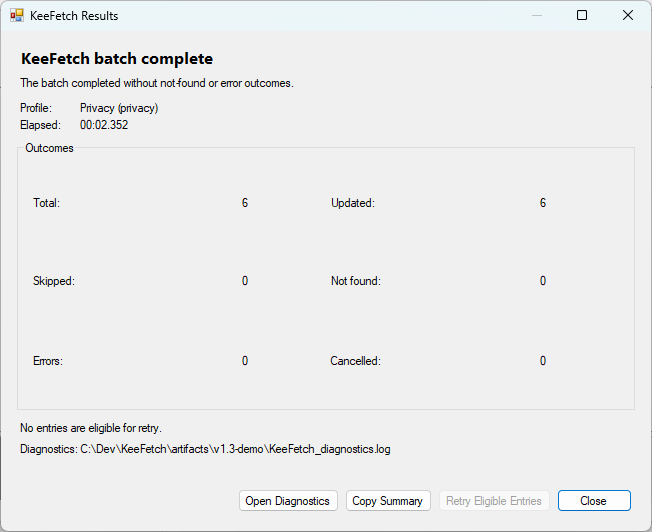Click the Skipped count value 0

[245, 281]
